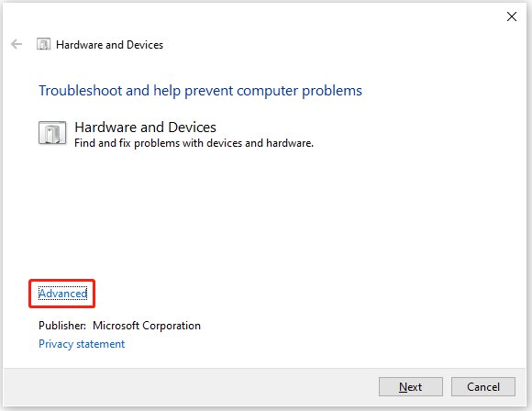Click the gray footer bar left of Next
Screen dimensions: 532x411
pyautogui.click(x=190, y=387)
